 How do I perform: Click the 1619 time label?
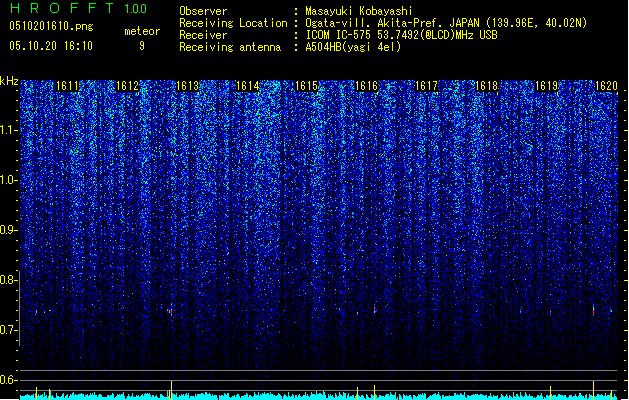(547, 86)
